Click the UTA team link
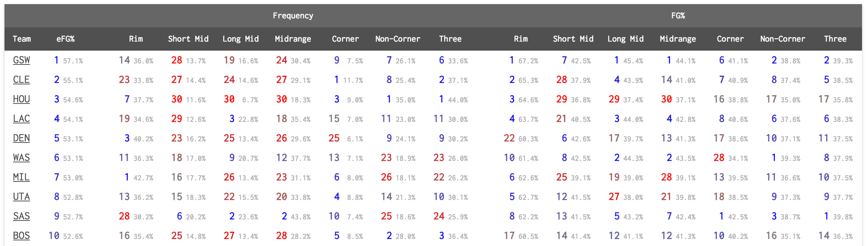The image size is (868, 246). [21, 197]
